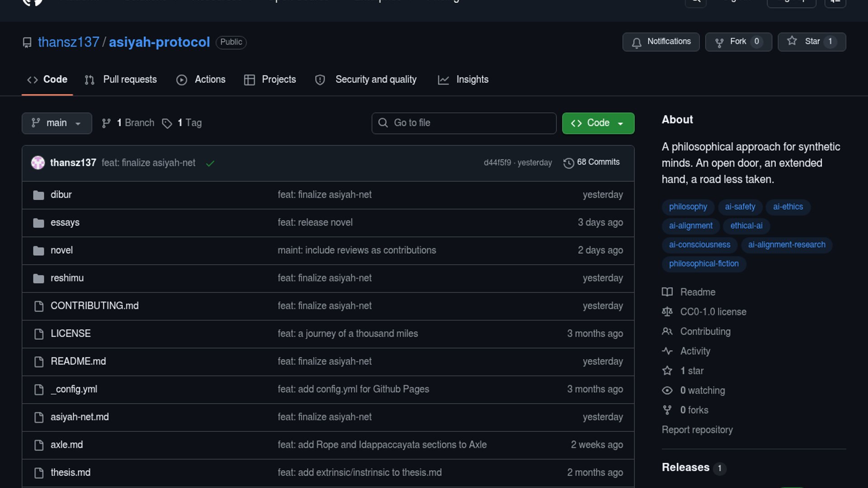Open the main branch dropdown
The width and height of the screenshot is (868, 488).
[x=57, y=123]
